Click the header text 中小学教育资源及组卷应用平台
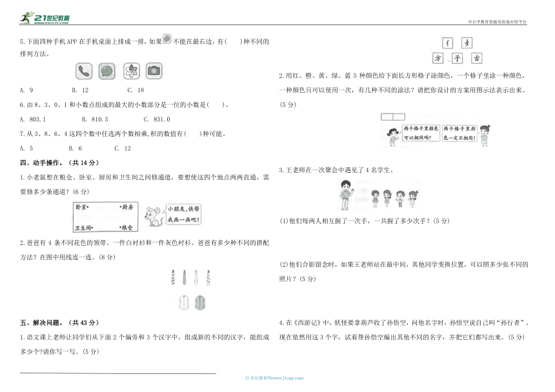Viewport: 555px width, 392px height. (x=498, y=22)
